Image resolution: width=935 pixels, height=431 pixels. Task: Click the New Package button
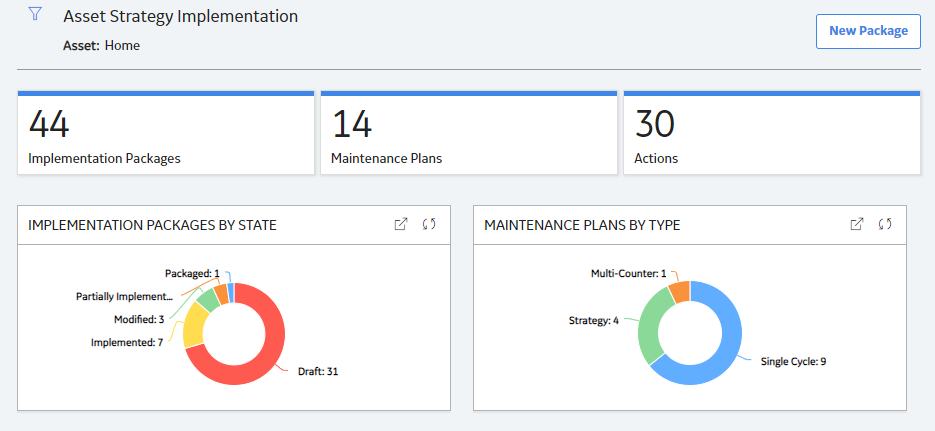pos(868,31)
